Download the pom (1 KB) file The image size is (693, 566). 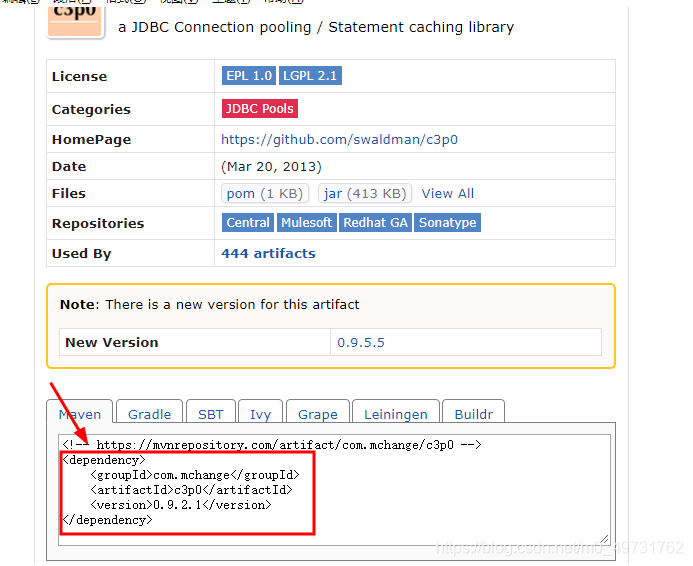[265, 194]
